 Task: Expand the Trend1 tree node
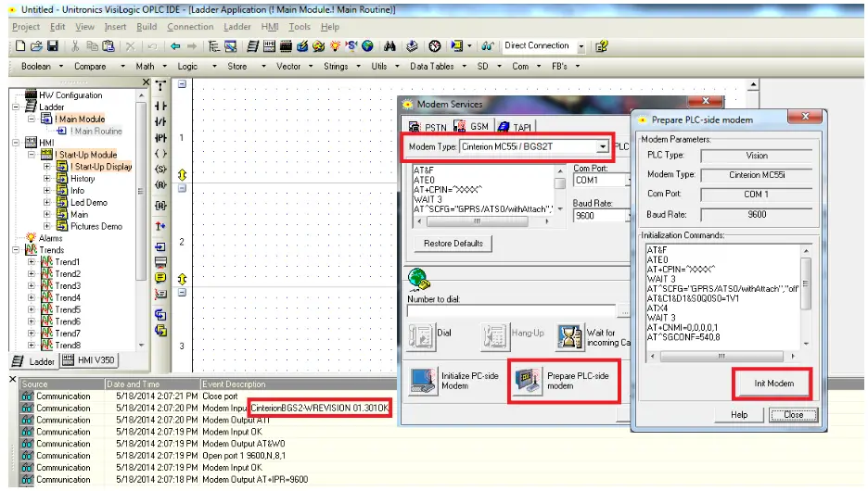(x=32, y=262)
